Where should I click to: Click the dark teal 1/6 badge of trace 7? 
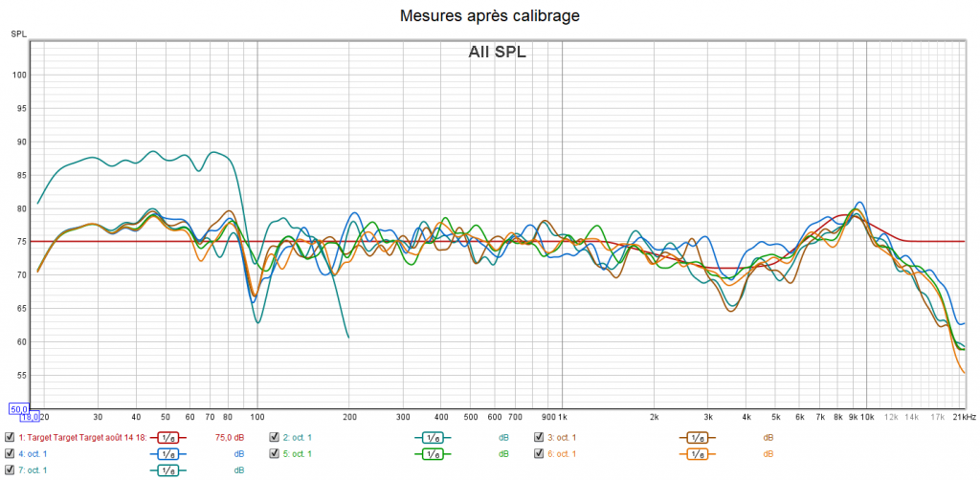(x=167, y=469)
